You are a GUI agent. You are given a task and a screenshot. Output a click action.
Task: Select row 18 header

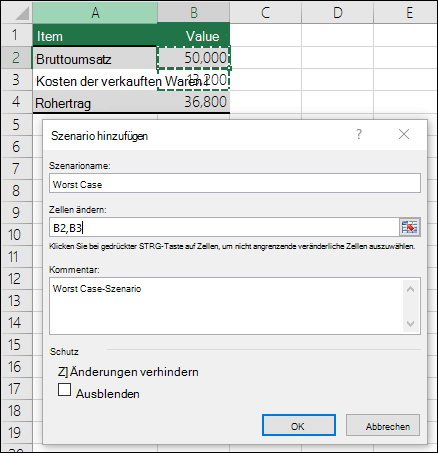[16, 411]
